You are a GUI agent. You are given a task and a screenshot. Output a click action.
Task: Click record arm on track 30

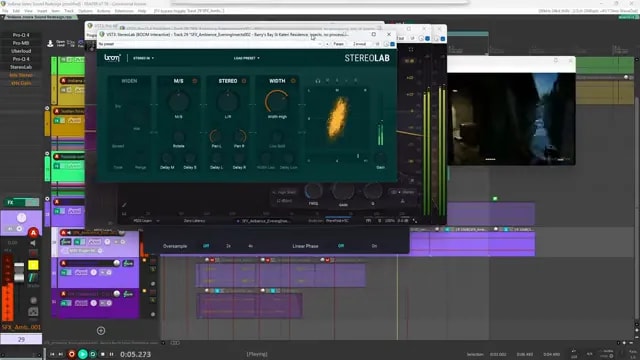click(x=63, y=263)
